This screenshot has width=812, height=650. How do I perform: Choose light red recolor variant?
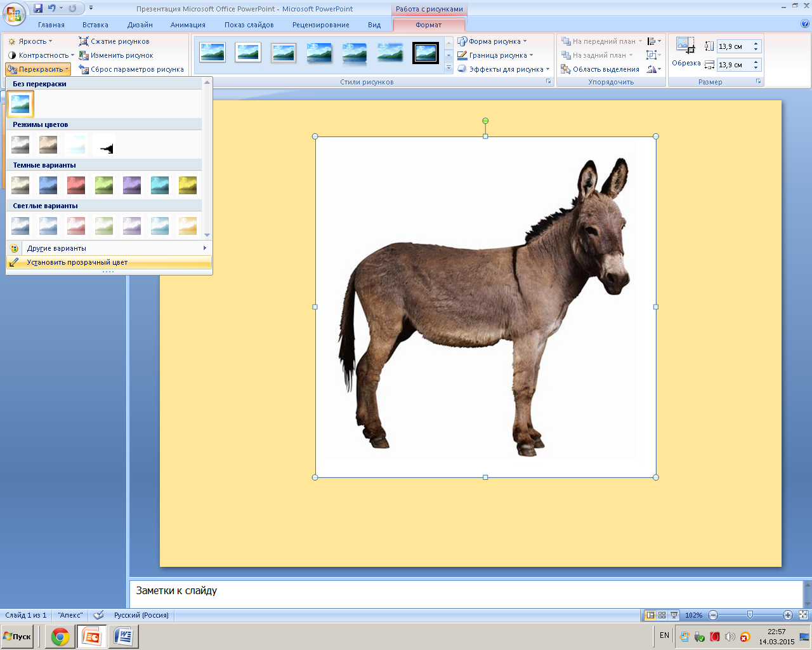click(x=76, y=225)
